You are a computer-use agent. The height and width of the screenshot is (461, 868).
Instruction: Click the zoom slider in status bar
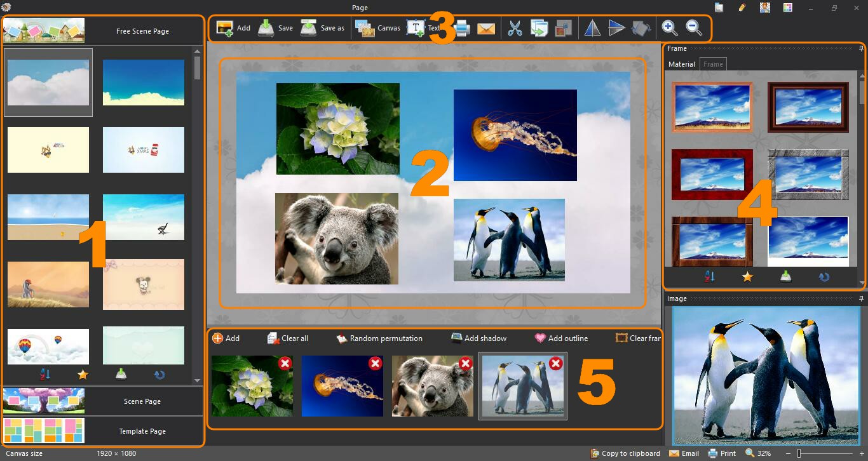pos(799,453)
